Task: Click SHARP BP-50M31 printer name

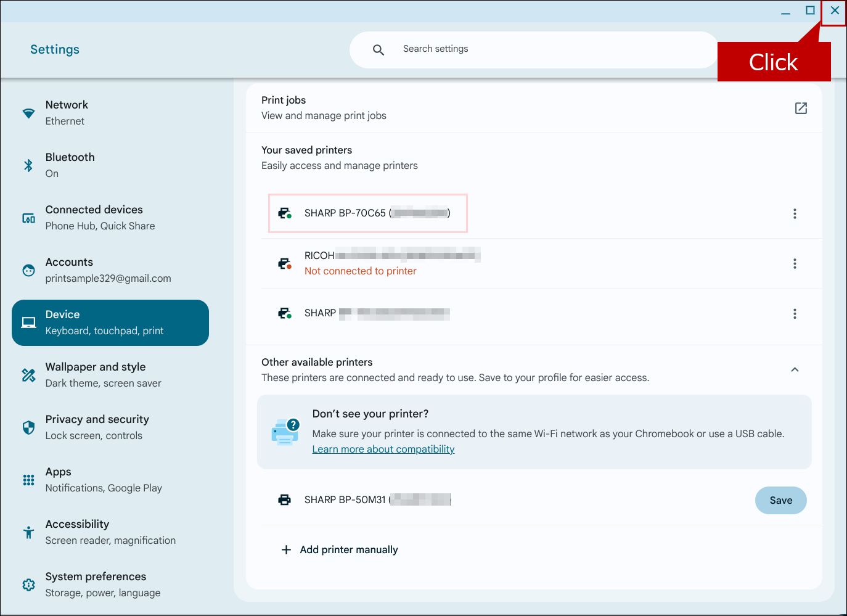Action: 377,499
